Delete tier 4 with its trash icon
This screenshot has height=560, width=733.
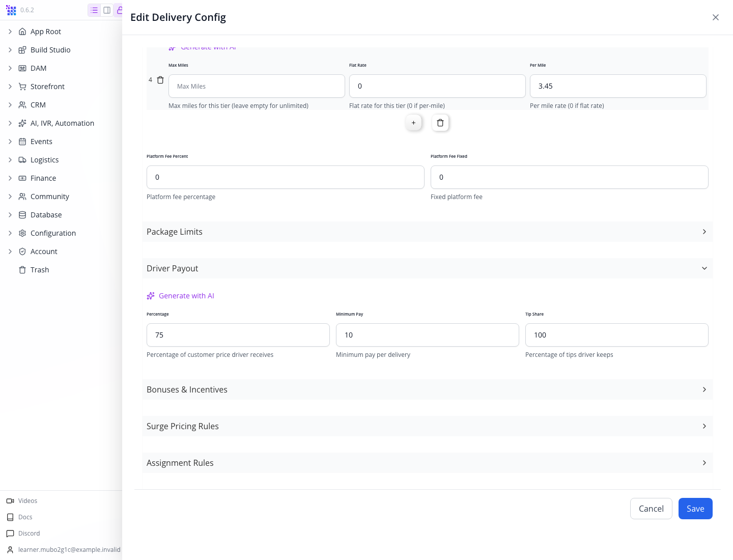point(160,80)
